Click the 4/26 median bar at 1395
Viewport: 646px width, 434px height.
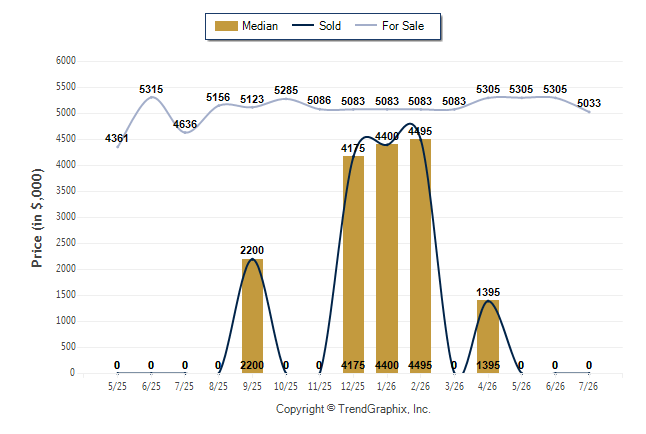point(488,336)
